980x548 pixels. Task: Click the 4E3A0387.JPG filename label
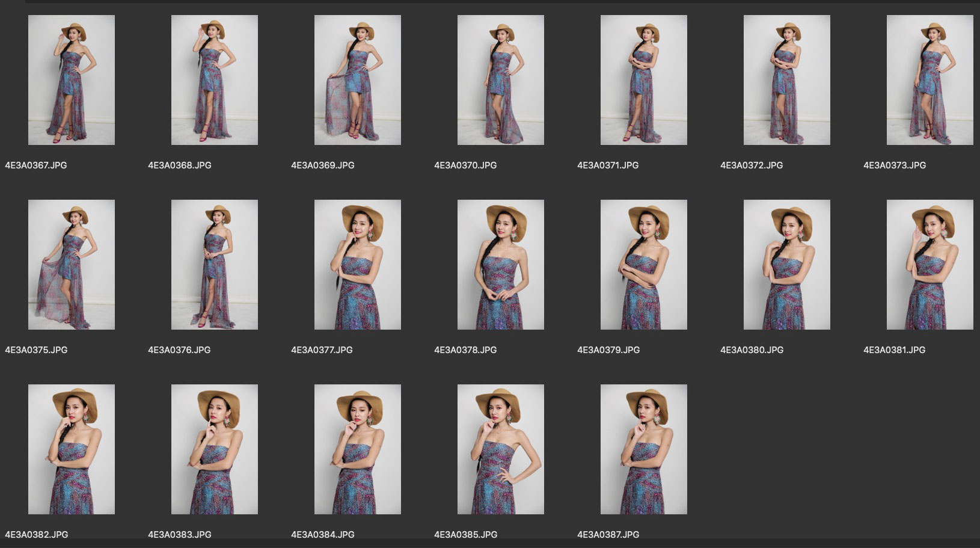click(608, 535)
